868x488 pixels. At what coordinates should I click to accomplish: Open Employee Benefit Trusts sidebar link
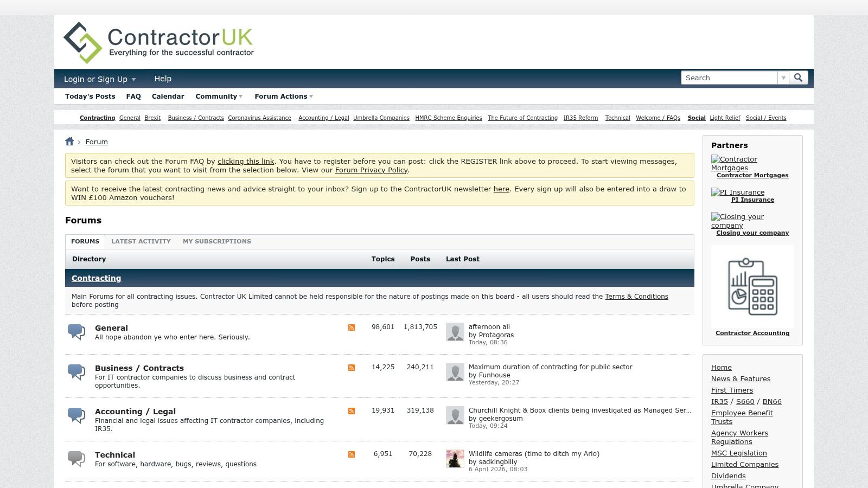742,418
